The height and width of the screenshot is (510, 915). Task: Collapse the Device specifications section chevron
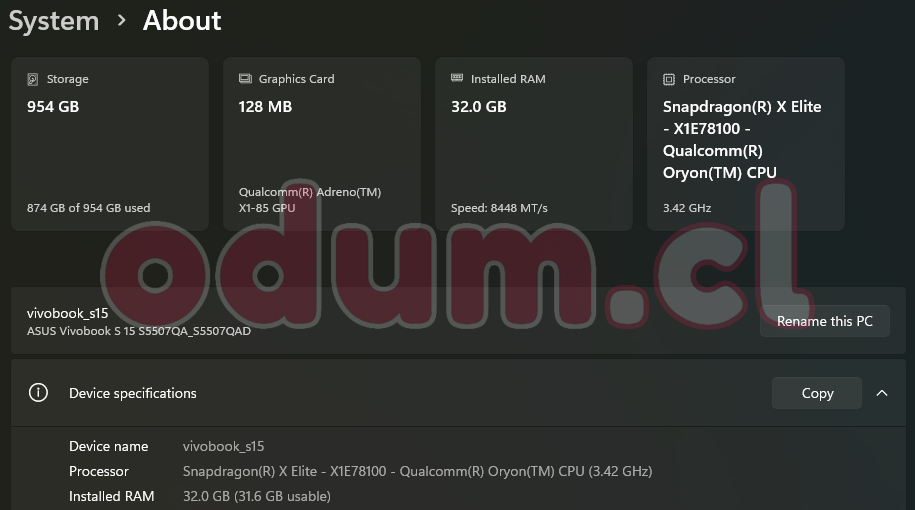(x=882, y=393)
